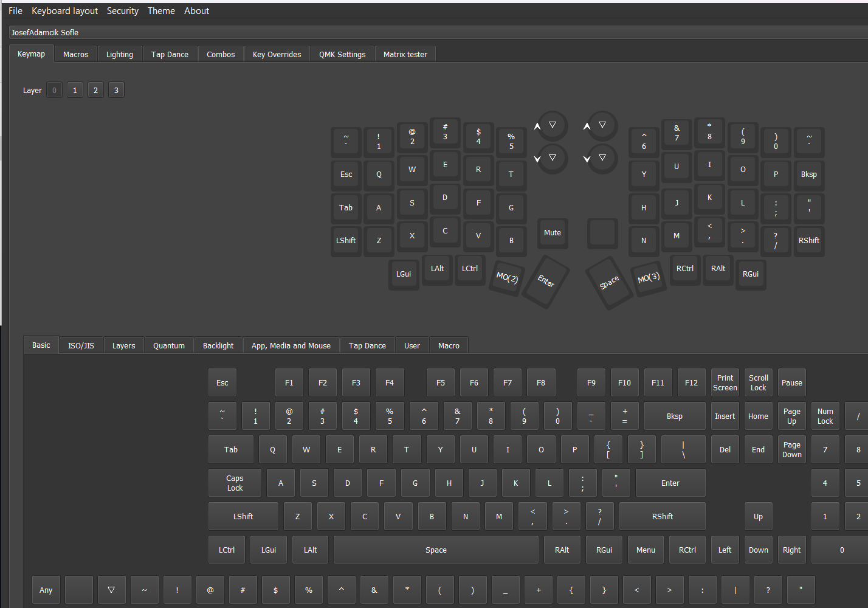
Task: Pick the transparent triangle keycode in bottom row
Action: click(111, 590)
